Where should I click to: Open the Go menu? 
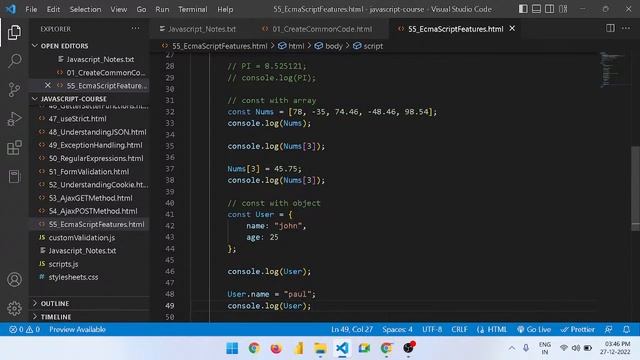tap(141, 9)
